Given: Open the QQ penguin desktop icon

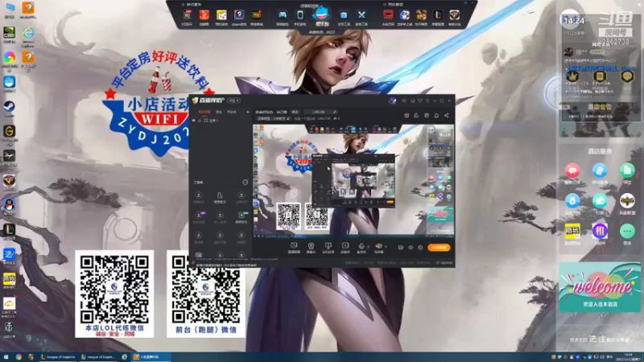Looking at the screenshot, I should point(9,207).
